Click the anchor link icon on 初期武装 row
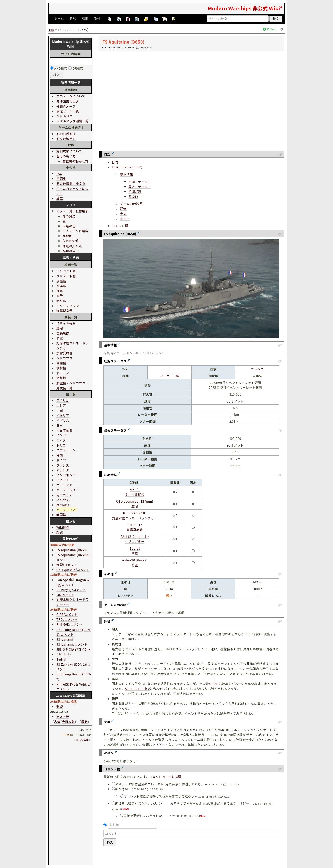Image resolution: width=333 pixels, height=868 pixels. [280, 475]
